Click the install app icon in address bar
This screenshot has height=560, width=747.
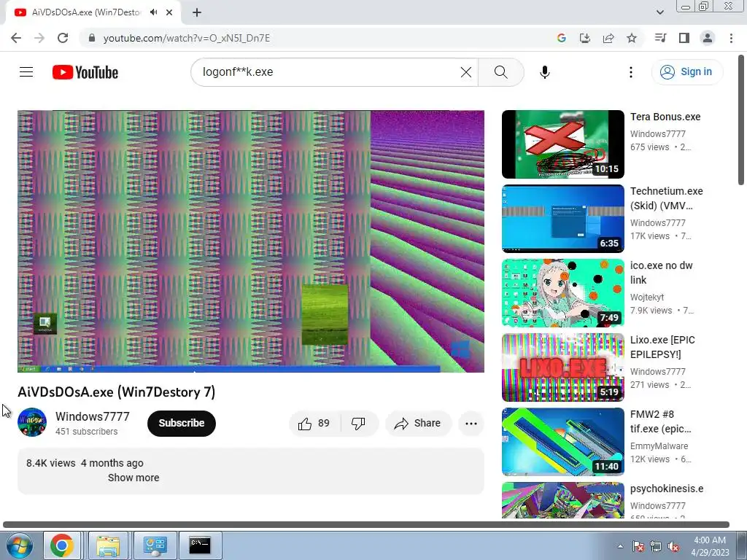click(585, 38)
